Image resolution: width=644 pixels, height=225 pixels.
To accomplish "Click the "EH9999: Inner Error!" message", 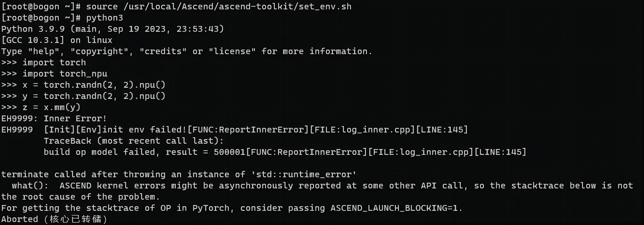I will 54,118.
